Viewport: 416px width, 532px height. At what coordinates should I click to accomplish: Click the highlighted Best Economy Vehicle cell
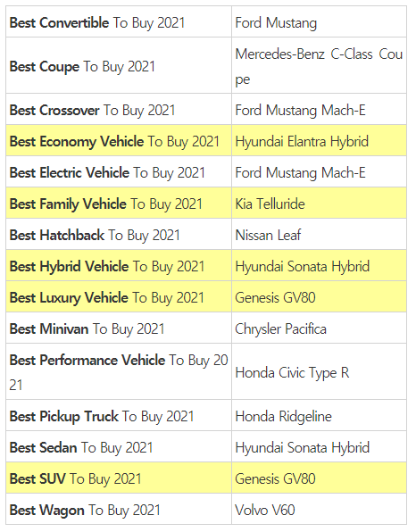[119, 140]
